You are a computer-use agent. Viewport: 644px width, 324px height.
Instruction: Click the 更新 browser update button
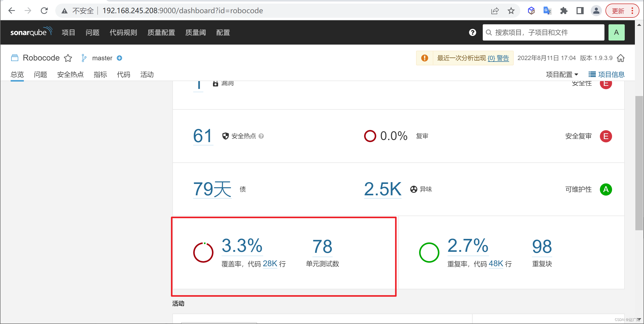point(618,11)
